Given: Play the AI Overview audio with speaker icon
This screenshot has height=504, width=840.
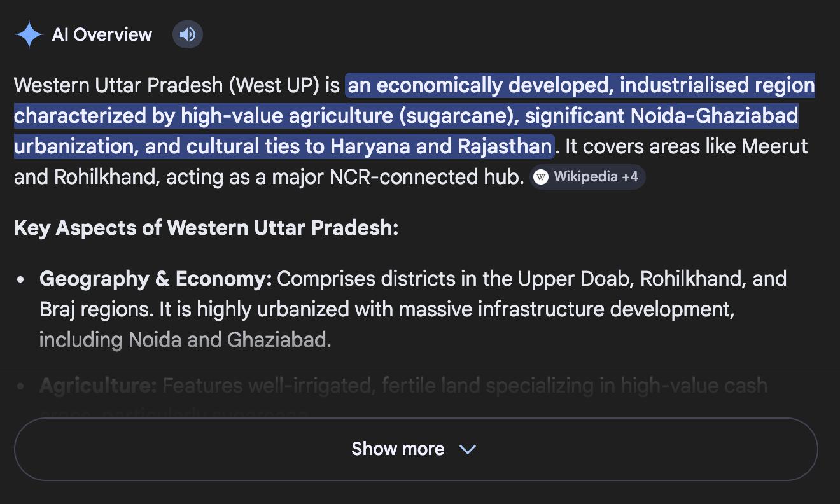Looking at the screenshot, I should pos(188,34).
